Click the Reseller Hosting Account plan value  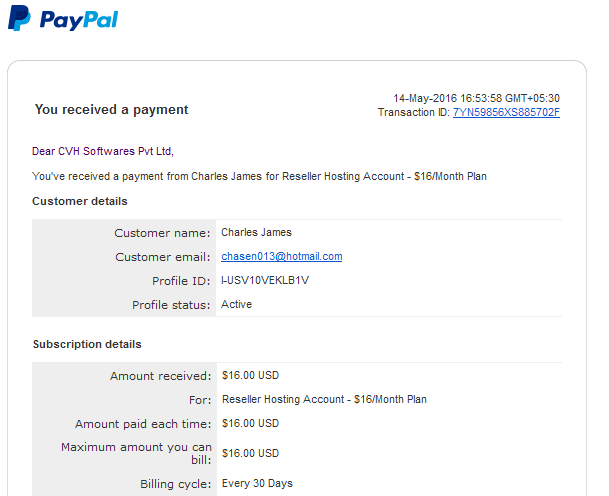click(324, 399)
